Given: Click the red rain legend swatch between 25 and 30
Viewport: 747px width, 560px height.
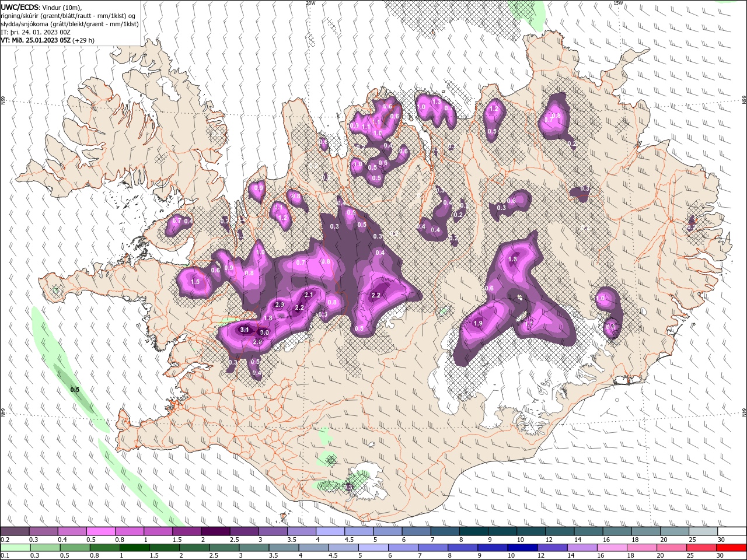Looking at the screenshot, I should tap(703, 547).
